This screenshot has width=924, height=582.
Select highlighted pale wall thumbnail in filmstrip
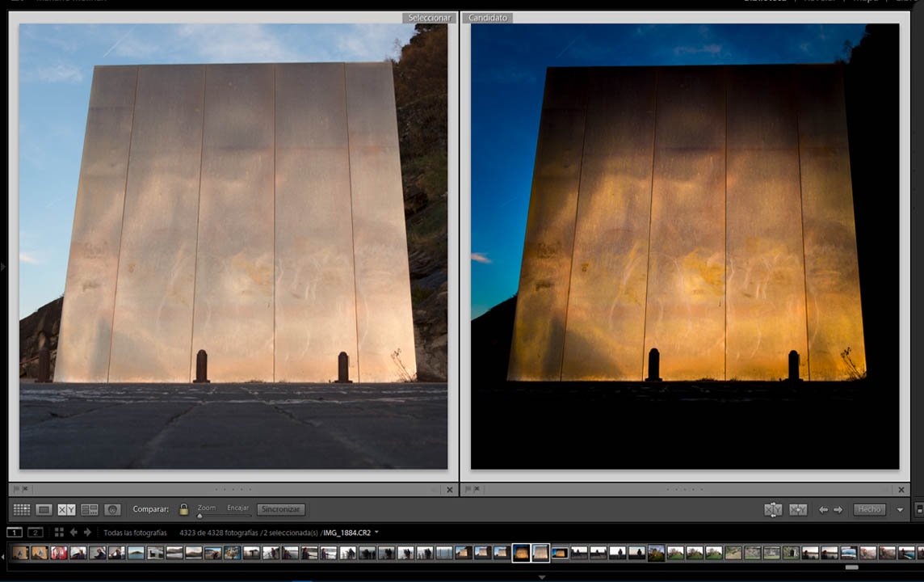pyautogui.click(x=540, y=553)
